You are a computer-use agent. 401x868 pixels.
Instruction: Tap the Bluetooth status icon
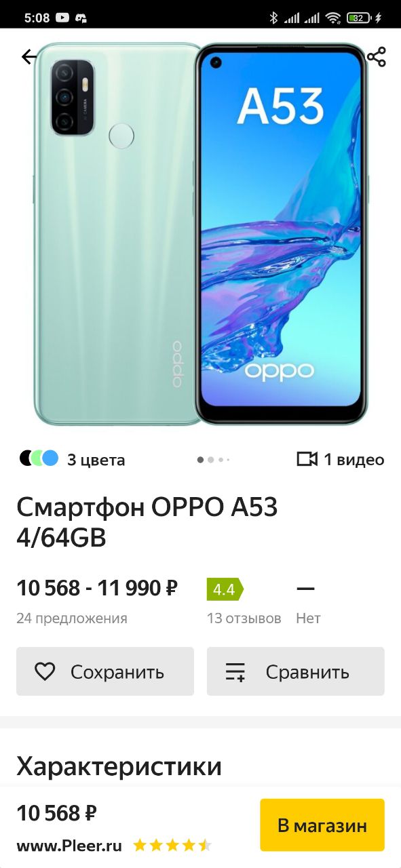click(274, 18)
